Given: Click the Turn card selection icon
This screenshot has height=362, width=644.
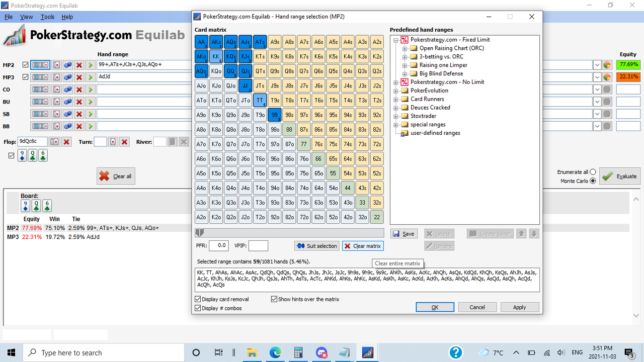Looking at the screenshot, I should [113, 142].
